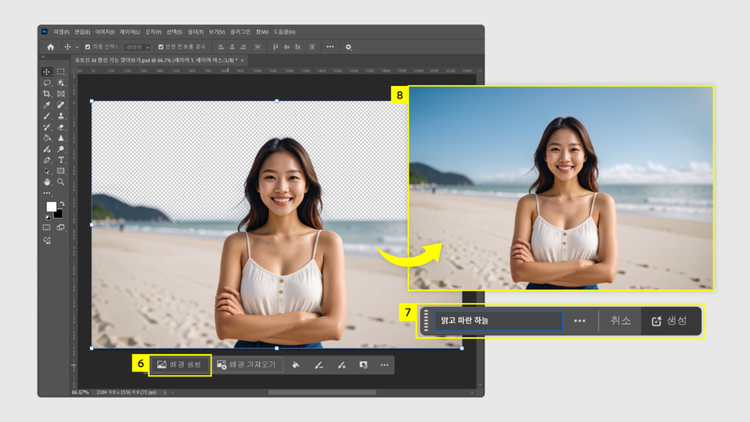
Task: Select the Crop tool
Action: (47, 94)
